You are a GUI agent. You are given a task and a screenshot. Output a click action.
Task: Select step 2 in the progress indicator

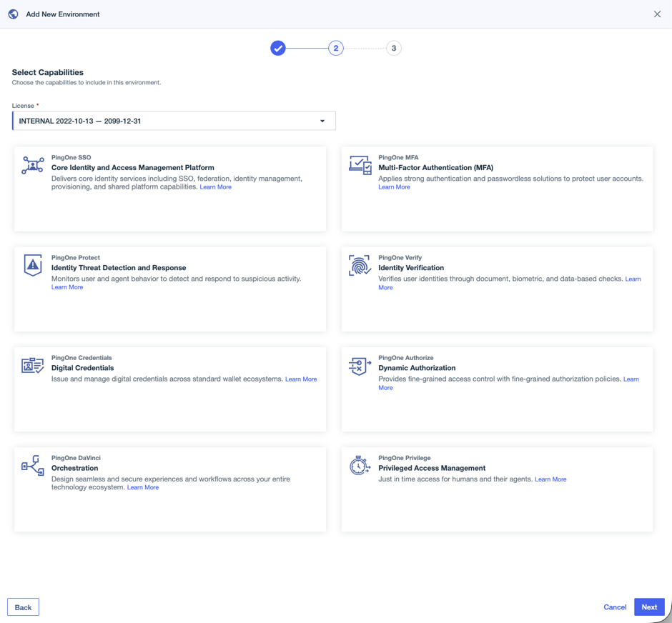(x=335, y=48)
